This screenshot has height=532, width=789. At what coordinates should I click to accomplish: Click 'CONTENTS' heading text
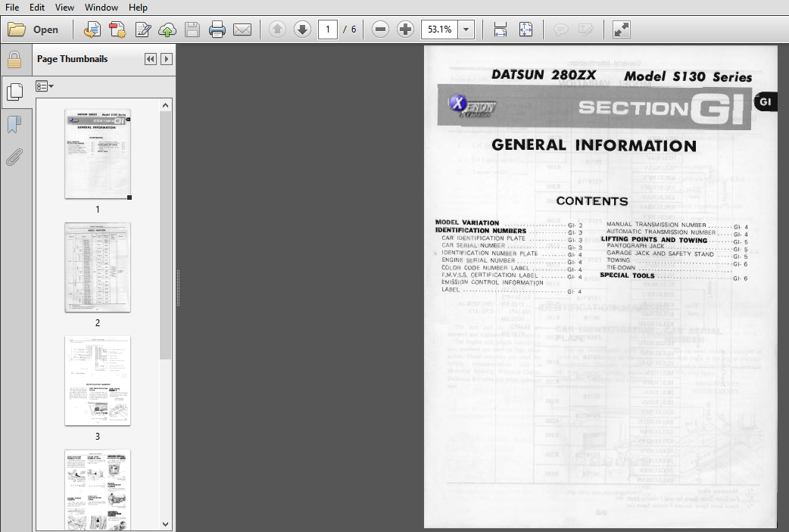pos(592,201)
